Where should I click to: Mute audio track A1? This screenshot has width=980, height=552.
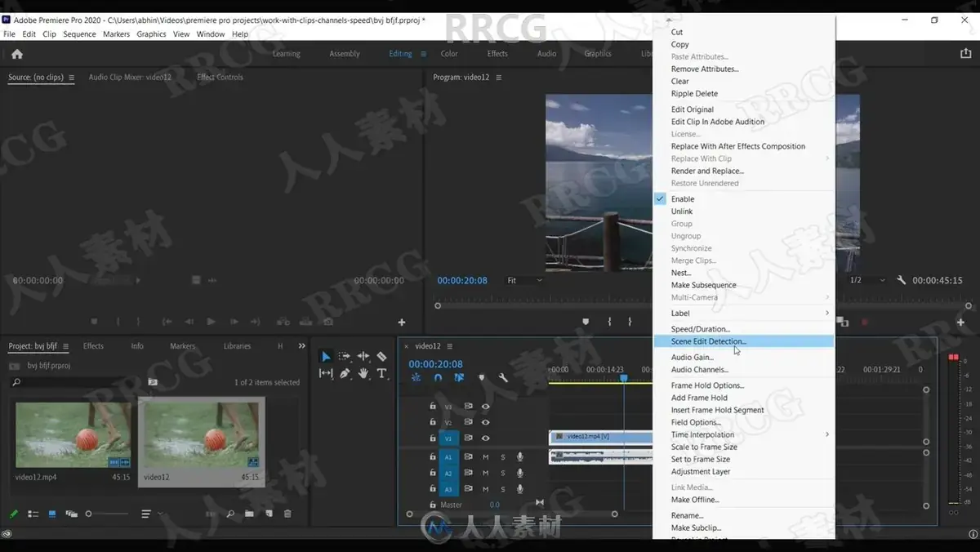coord(485,457)
